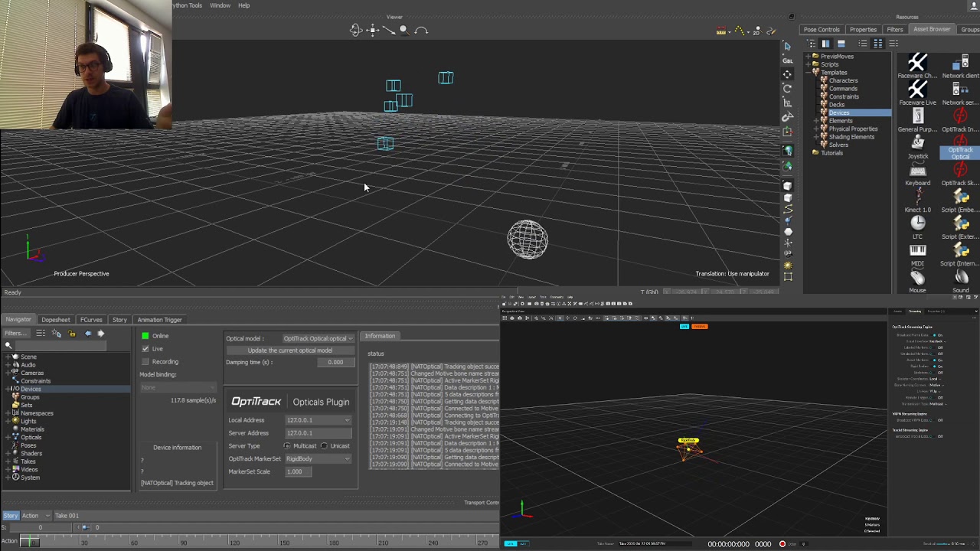Click the MarkerSet Scale value field
Screen dimensions: 980x551
click(299, 472)
